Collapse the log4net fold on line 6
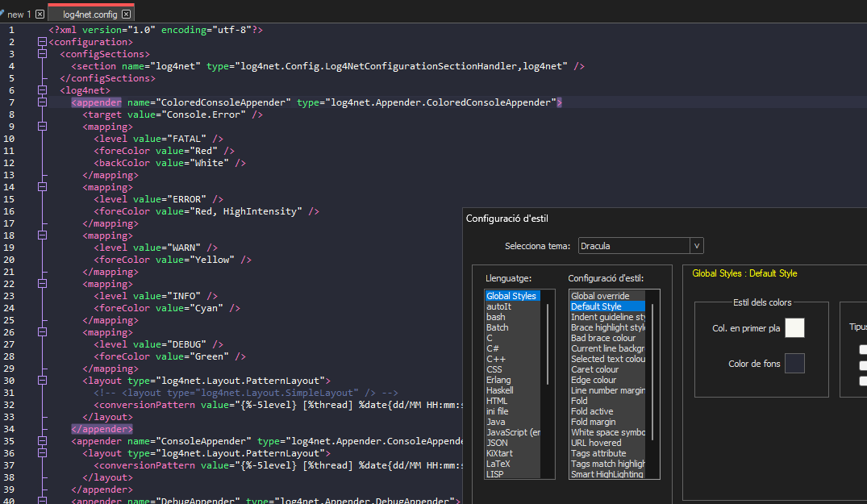The width and height of the screenshot is (867, 504). pyautogui.click(x=42, y=90)
